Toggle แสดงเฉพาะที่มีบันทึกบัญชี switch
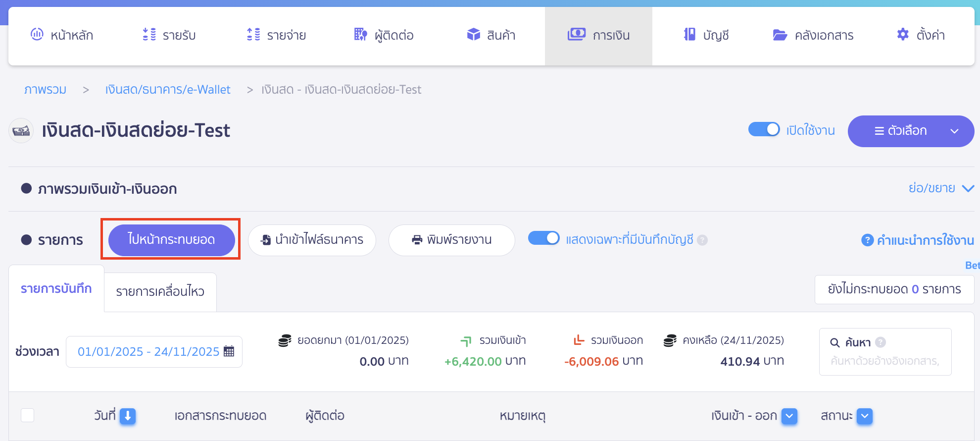This screenshot has width=980, height=441. [x=543, y=238]
